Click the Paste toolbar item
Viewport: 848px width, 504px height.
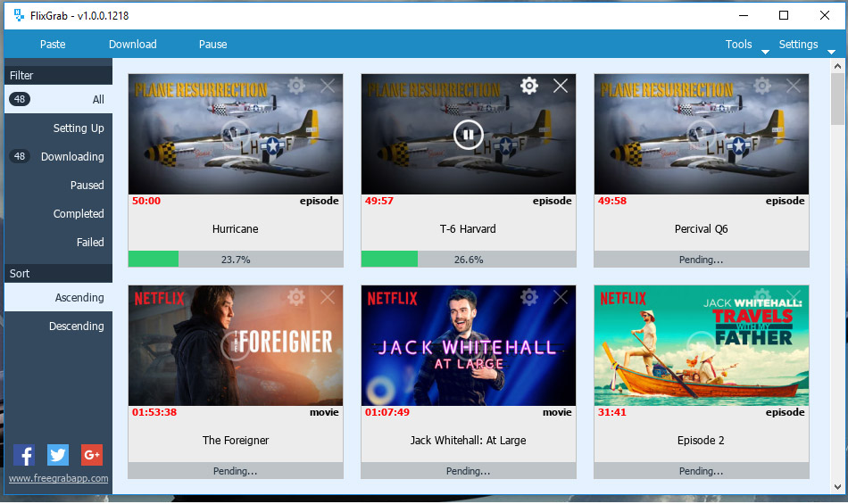pyautogui.click(x=53, y=45)
